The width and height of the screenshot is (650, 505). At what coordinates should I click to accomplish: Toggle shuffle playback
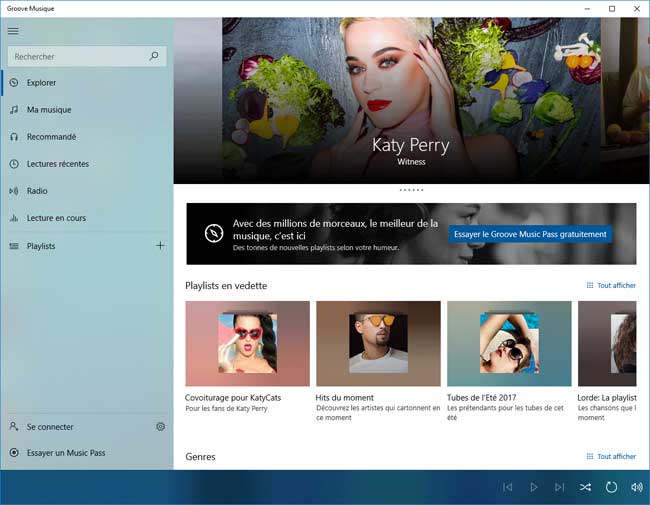[x=585, y=487]
